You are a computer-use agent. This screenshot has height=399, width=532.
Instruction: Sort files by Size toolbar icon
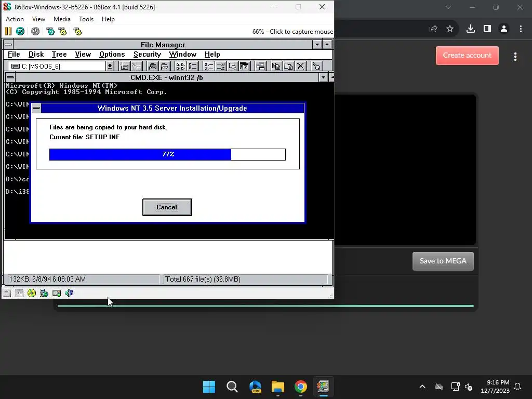coord(232,66)
